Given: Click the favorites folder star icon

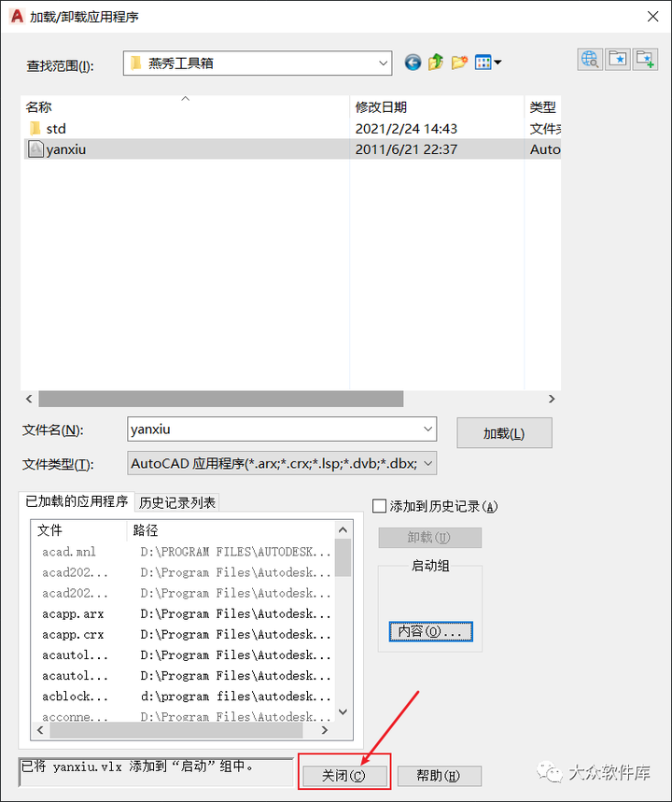Looking at the screenshot, I should tap(618, 60).
